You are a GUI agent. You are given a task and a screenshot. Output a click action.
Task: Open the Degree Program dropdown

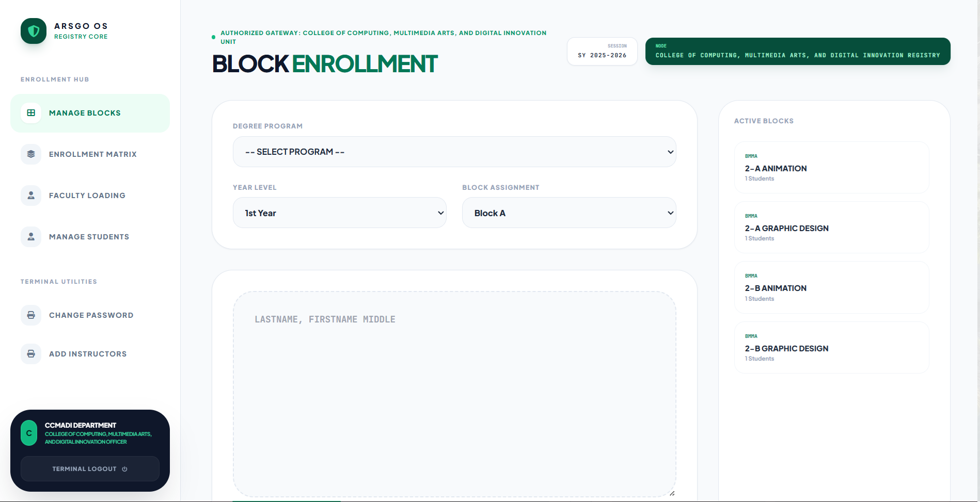click(454, 152)
